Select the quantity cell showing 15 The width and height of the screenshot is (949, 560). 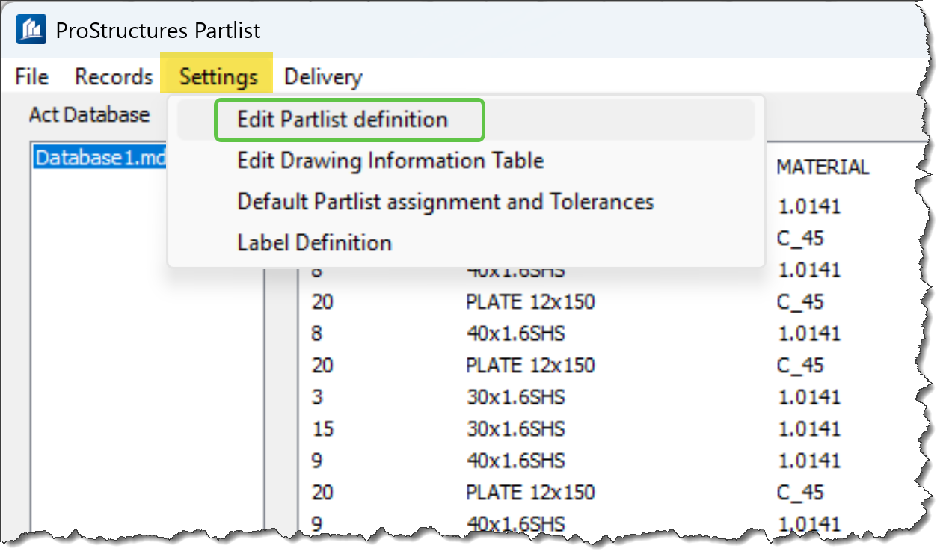322,429
